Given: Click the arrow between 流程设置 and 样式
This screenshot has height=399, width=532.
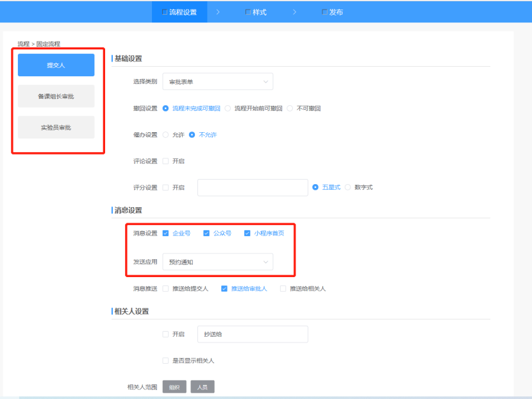Looking at the screenshot, I should pyautogui.click(x=218, y=12).
